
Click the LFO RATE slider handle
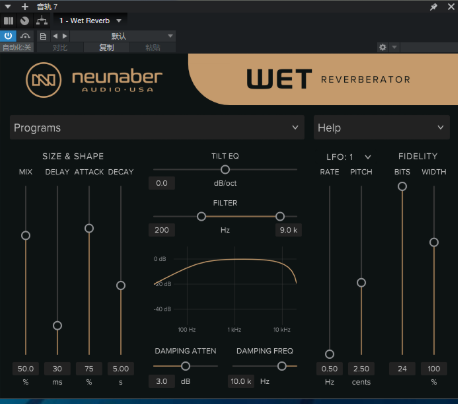pyautogui.click(x=329, y=354)
